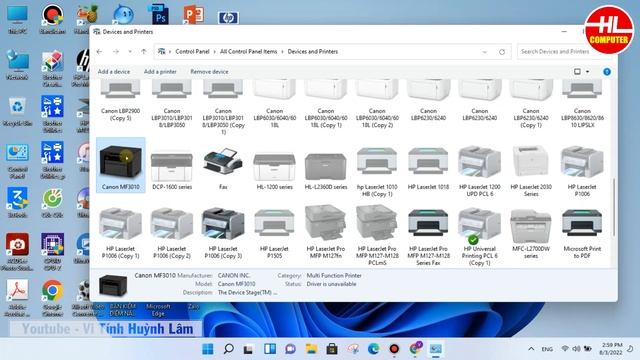The image size is (640, 360).
Task: Open the recent locations dropdown
Action: 130,52
